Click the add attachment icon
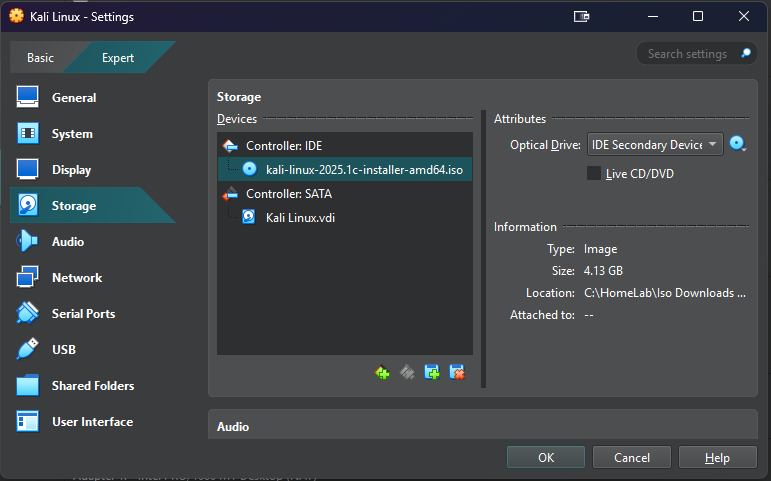This screenshot has width=771, height=481. (432, 372)
